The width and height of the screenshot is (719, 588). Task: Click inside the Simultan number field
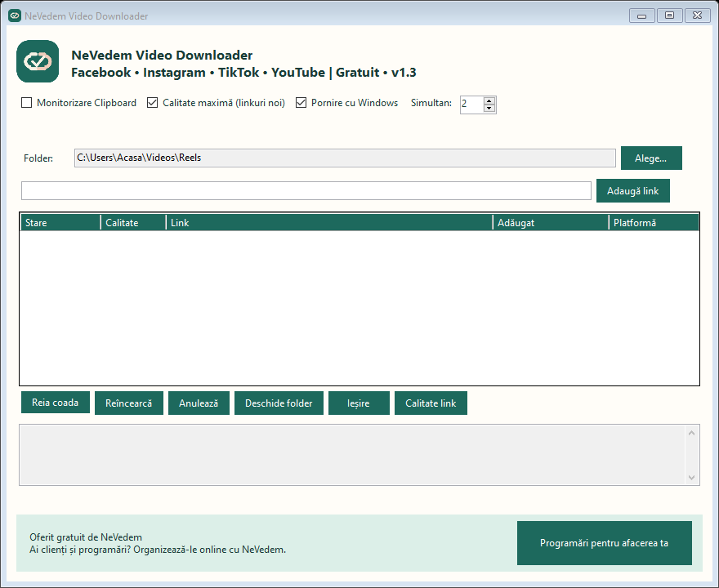click(x=471, y=104)
